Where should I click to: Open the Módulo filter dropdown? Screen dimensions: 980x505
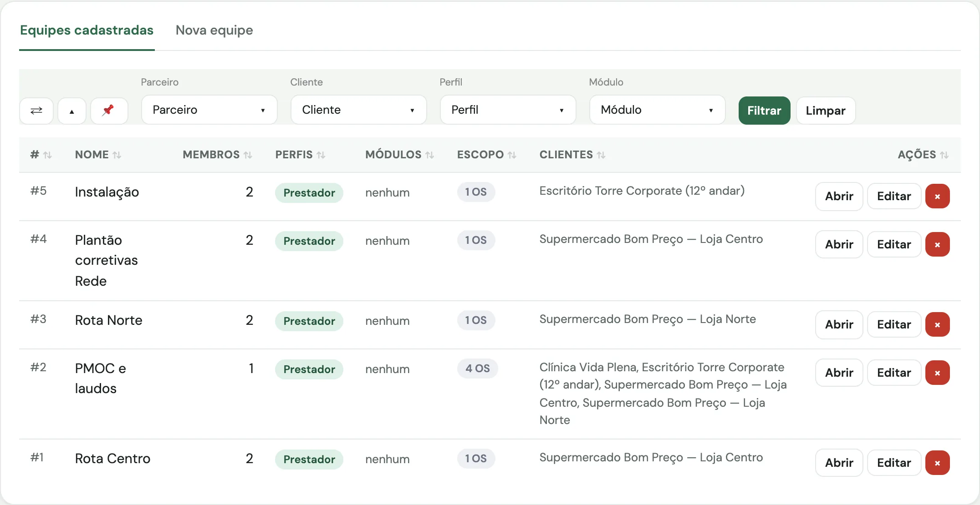click(658, 110)
